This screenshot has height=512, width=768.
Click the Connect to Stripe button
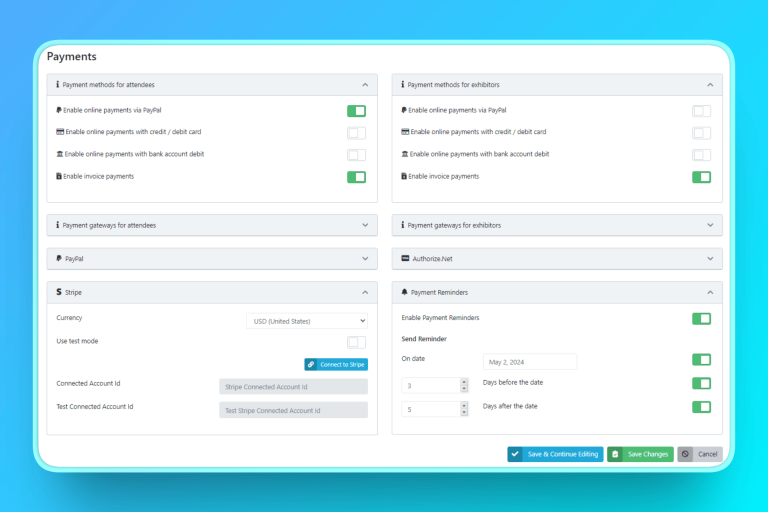pos(336,364)
